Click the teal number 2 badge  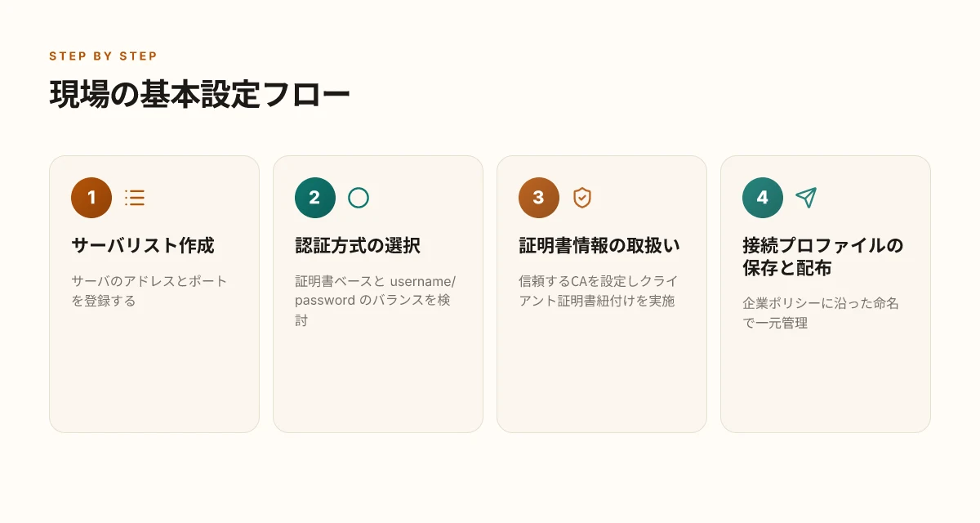click(315, 198)
